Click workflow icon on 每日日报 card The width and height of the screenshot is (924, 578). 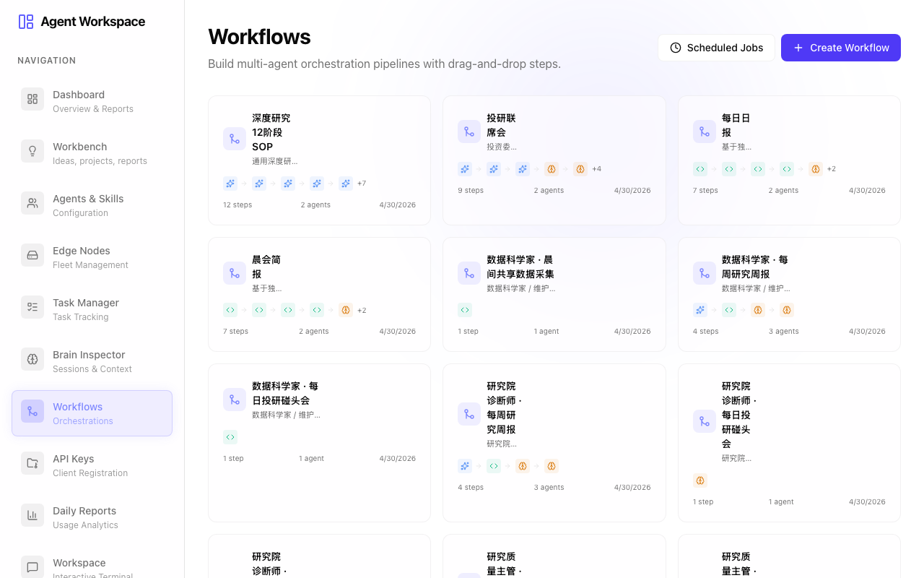pyautogui.click(x=705, y=131)
